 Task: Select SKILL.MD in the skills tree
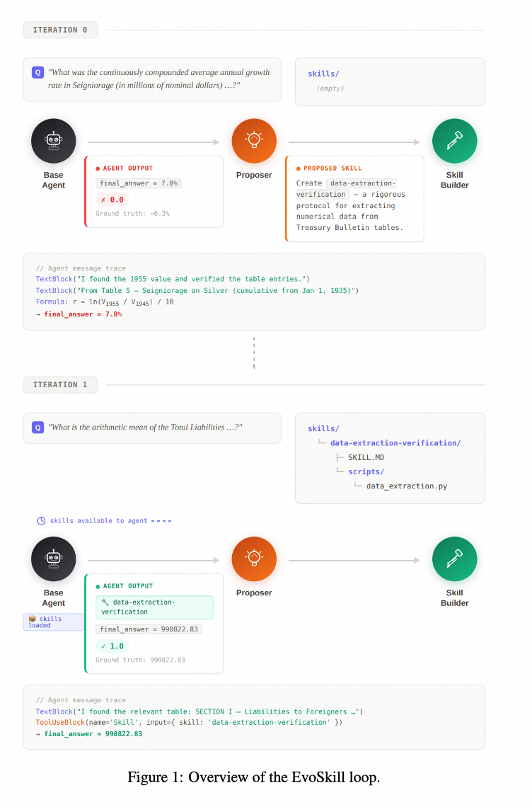click(366, 457)
